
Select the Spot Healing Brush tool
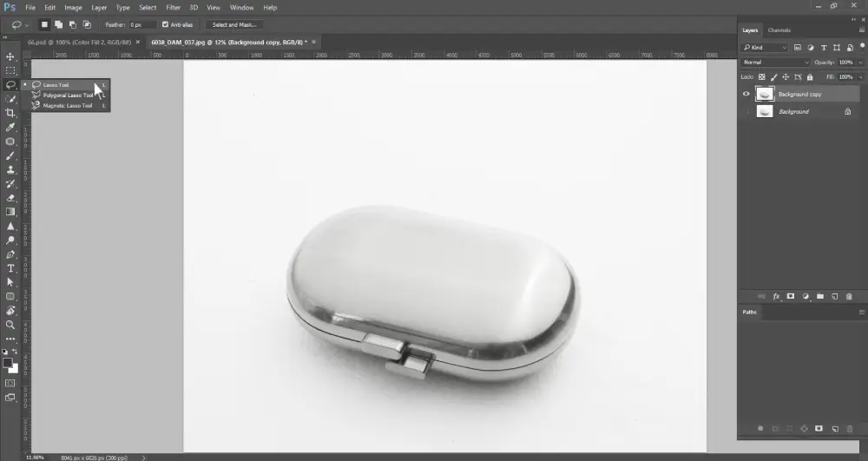coord(10,142)
